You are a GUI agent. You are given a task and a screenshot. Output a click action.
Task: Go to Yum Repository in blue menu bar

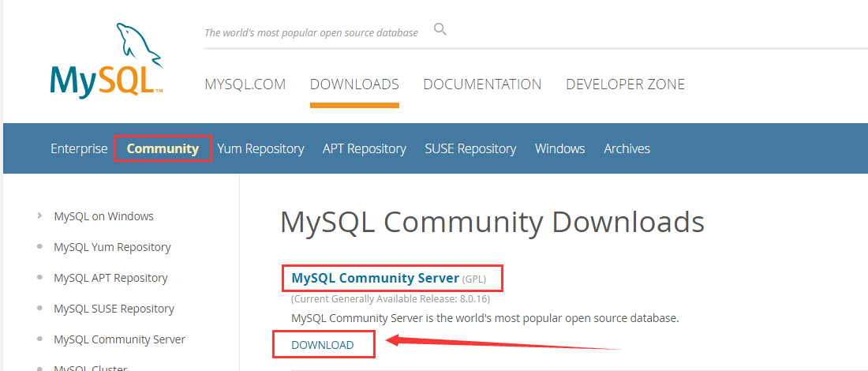260,148
